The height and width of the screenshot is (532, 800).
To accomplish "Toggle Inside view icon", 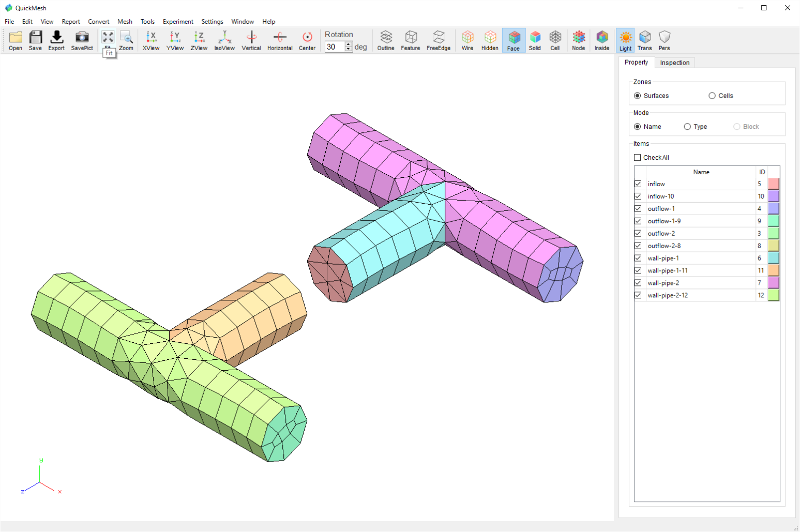I will (602, 40).
